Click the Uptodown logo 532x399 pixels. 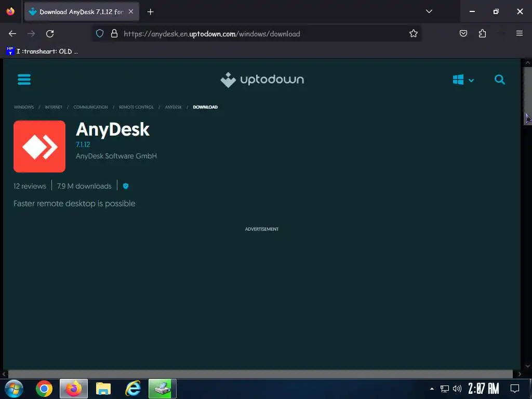click(x=262, y=79)
